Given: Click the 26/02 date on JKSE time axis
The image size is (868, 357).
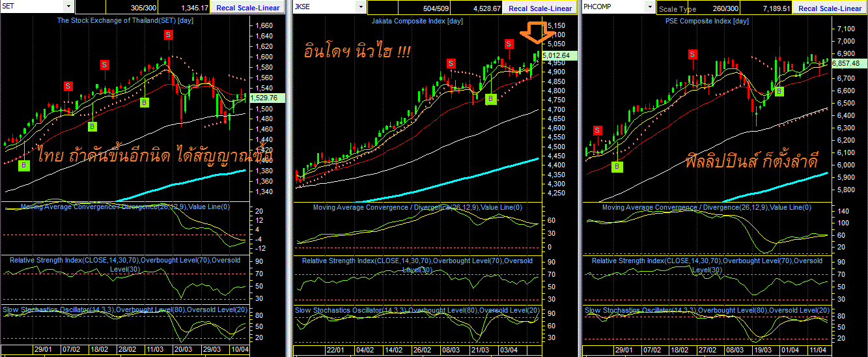Looking at the screenshot, I should coord(423,350).
